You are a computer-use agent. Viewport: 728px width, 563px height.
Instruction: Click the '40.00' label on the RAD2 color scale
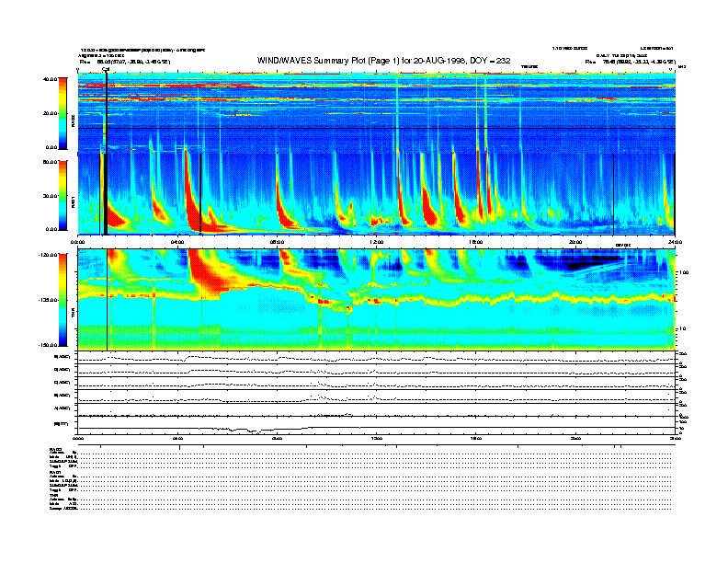coord(50,79)
